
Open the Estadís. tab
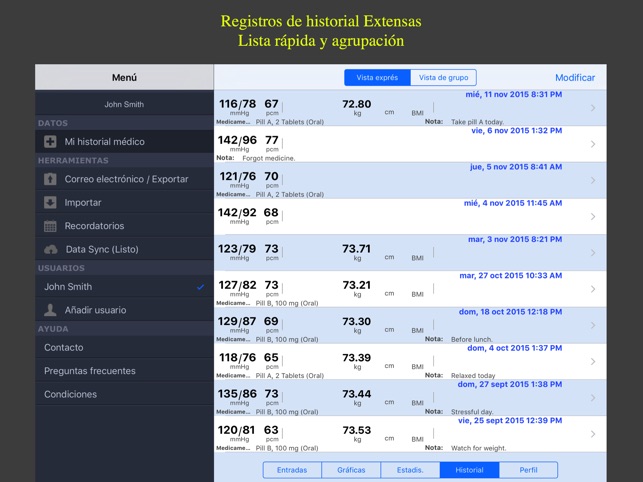410,470
